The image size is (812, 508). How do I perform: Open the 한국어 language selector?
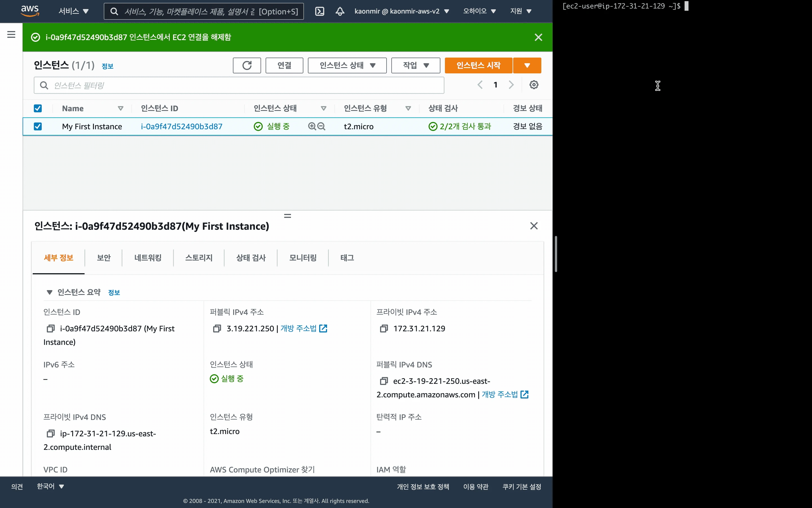pyautogui.click(x=50, y=486)
